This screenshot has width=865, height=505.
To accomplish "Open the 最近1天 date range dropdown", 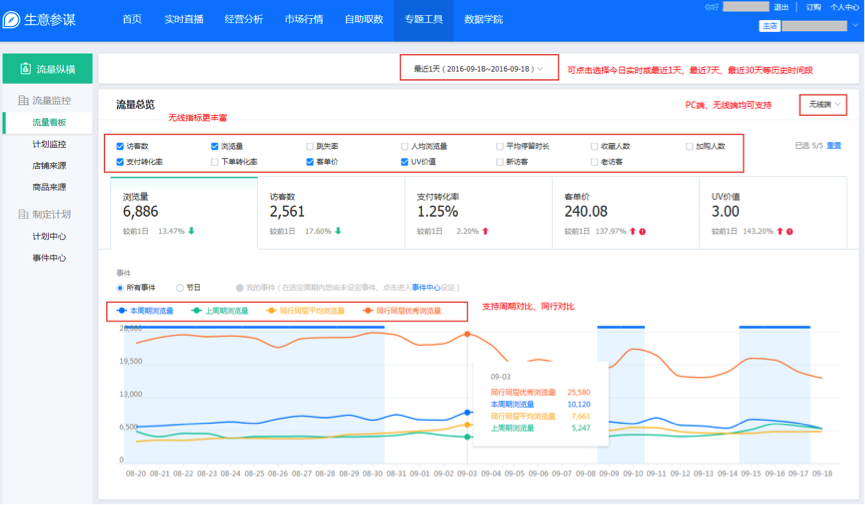I will click(x=478, y=69).
